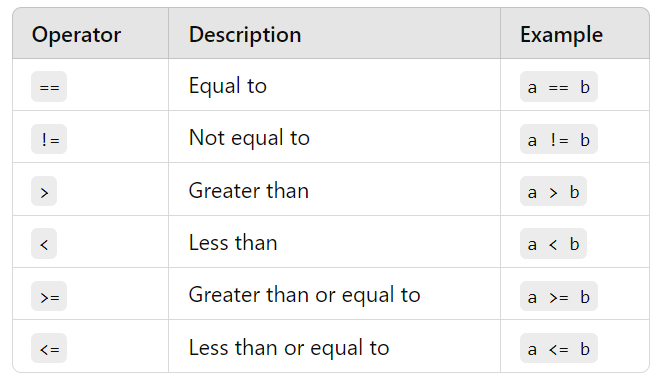
Task: Select the >= operator code badge
Action: pyautogui.click(x=49, y=296)
